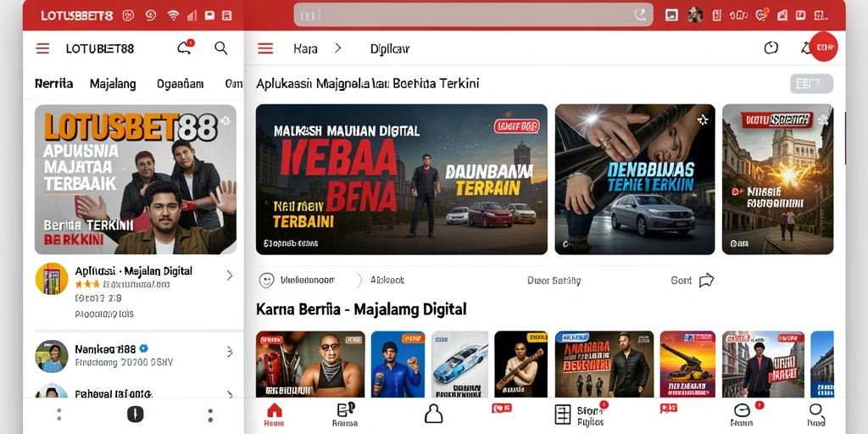The width and height of the screenshot is (868, 434).
Task: Click the rounded center button in left panel bottom bar
Action: 135,414
